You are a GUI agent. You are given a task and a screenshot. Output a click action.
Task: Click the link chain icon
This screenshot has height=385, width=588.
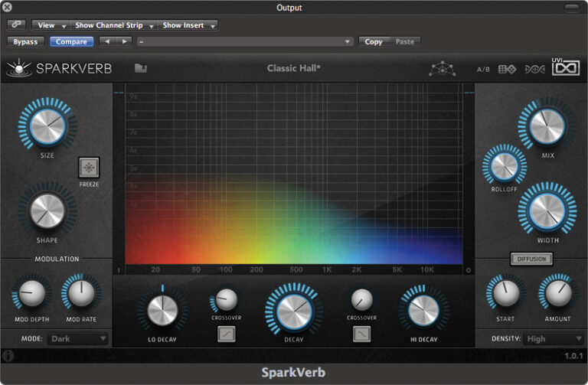(x=16, y=25)
